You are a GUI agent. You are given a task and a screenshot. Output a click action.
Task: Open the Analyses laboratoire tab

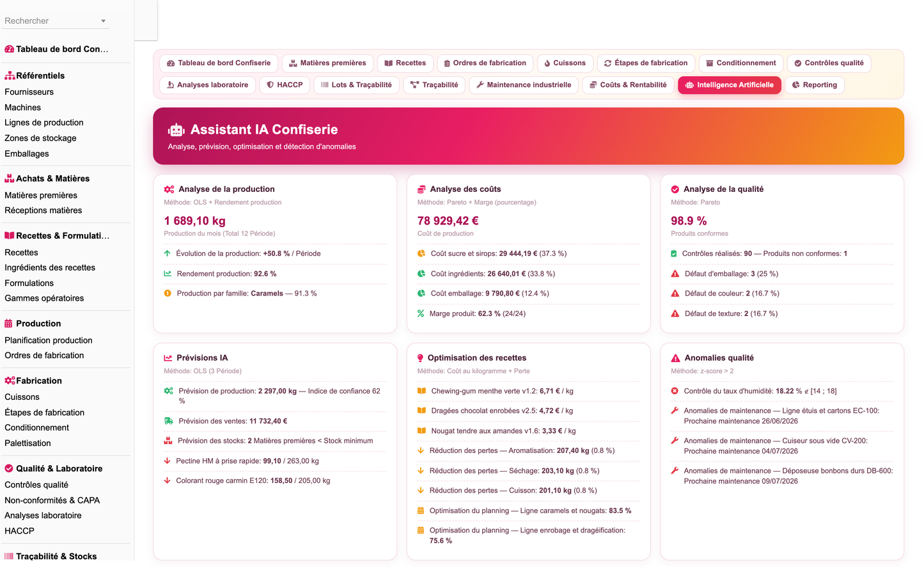tap(208, 85)
